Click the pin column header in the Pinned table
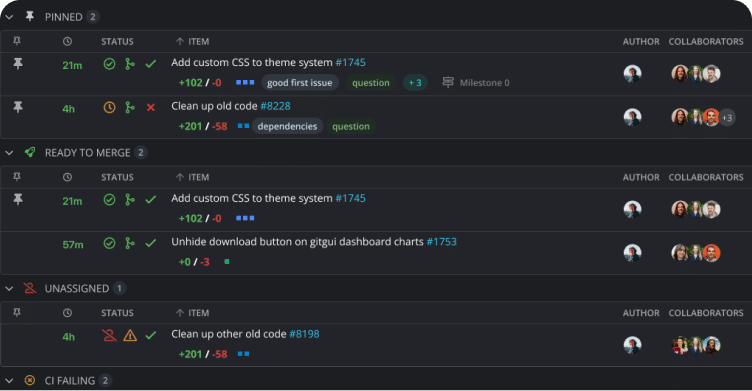Screen dimensions: 752x391 click(x=17, y=41)
